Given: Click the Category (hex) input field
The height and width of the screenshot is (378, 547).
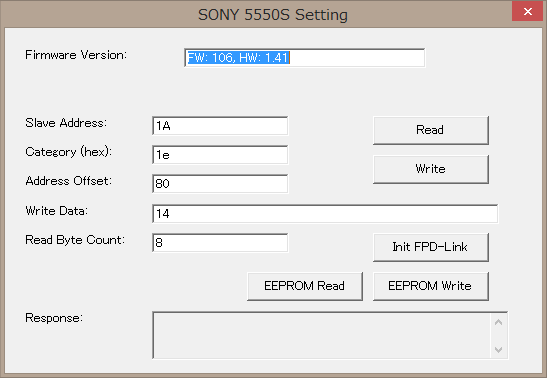Looking at the screenshot, I should (220, 155).
